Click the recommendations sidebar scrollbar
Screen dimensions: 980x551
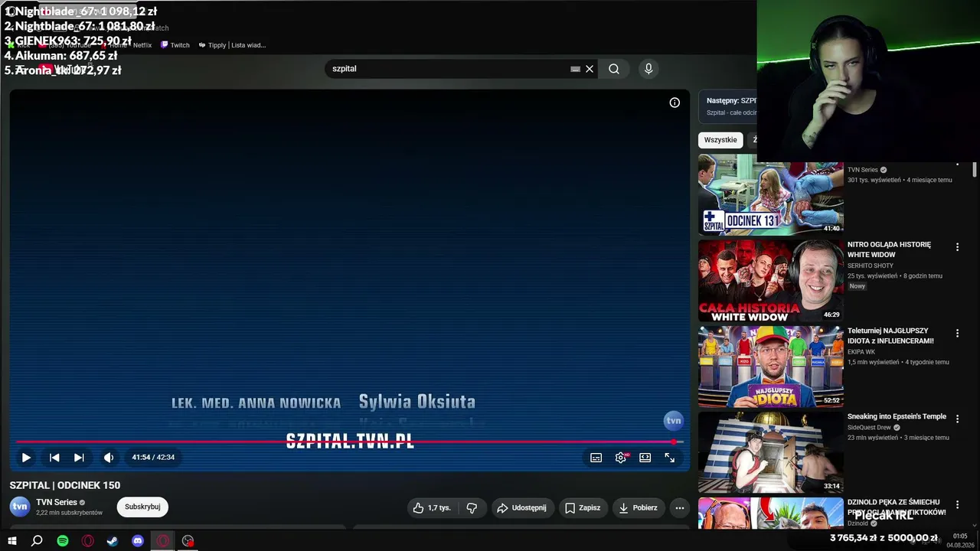point(975,170)
